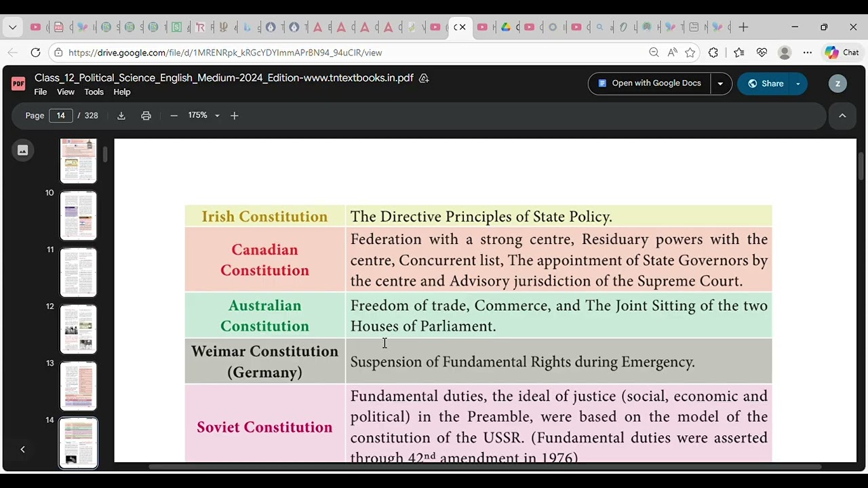This screenshot has height=488, width=868.
Task: Close the active browser tab
Action: click(462, 27)
